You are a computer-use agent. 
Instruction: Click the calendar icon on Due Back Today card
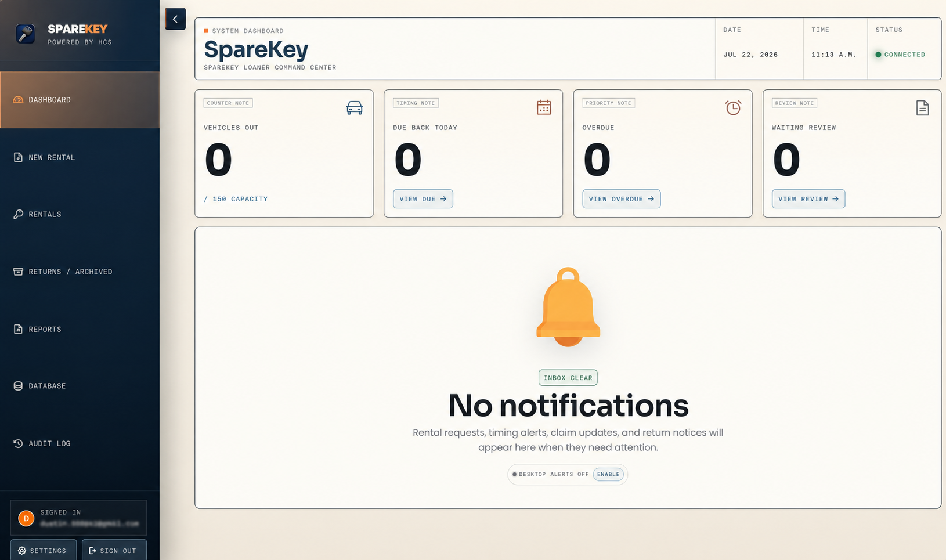point(544,107)
